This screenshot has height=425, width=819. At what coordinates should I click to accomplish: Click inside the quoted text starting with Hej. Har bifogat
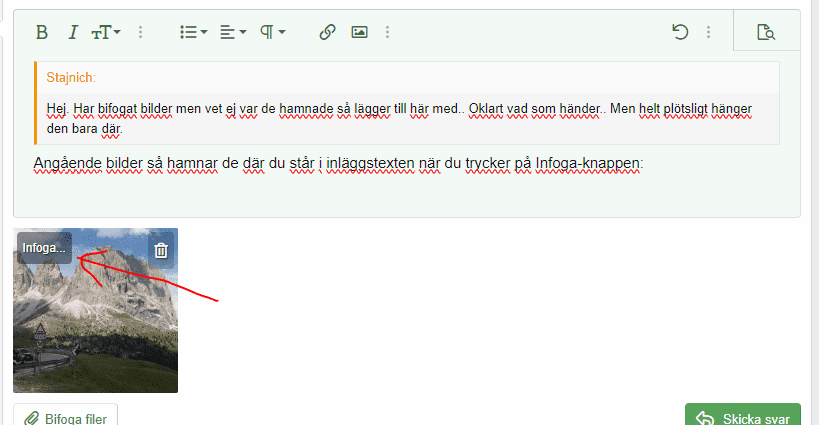(x=399, y=119)
